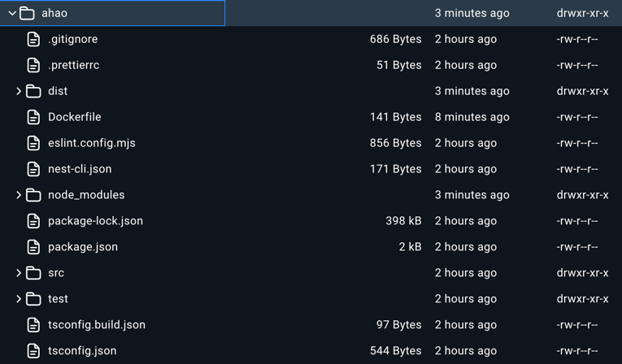
Task: Expand the node_modules folder arrow
Action: [x=19, y=195]
